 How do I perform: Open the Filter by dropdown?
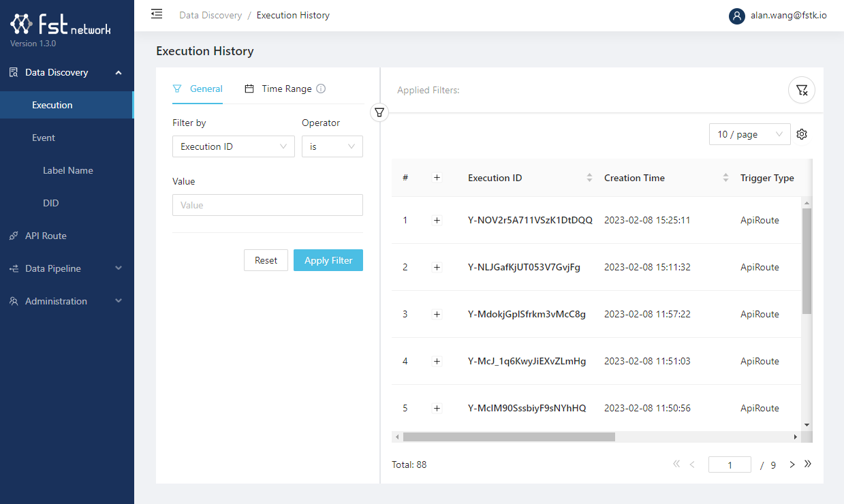pos(233,146)
